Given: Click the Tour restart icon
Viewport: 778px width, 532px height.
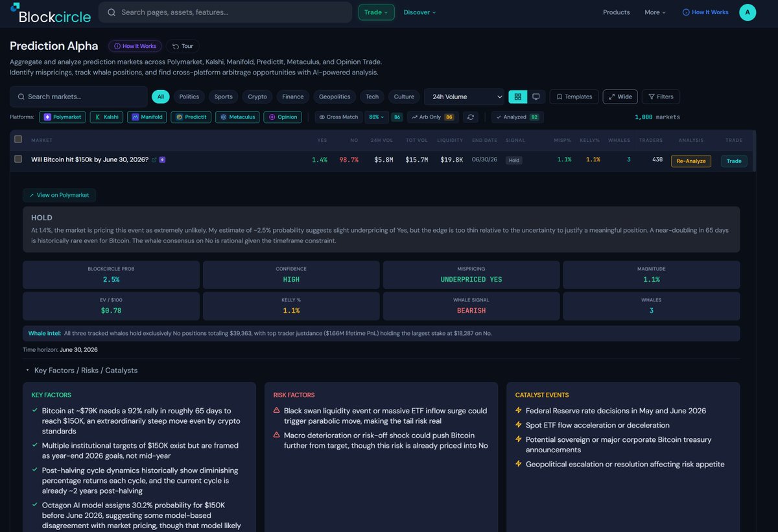Looking at the screenshot, I should pyautogui.click(x=176, y=47).
